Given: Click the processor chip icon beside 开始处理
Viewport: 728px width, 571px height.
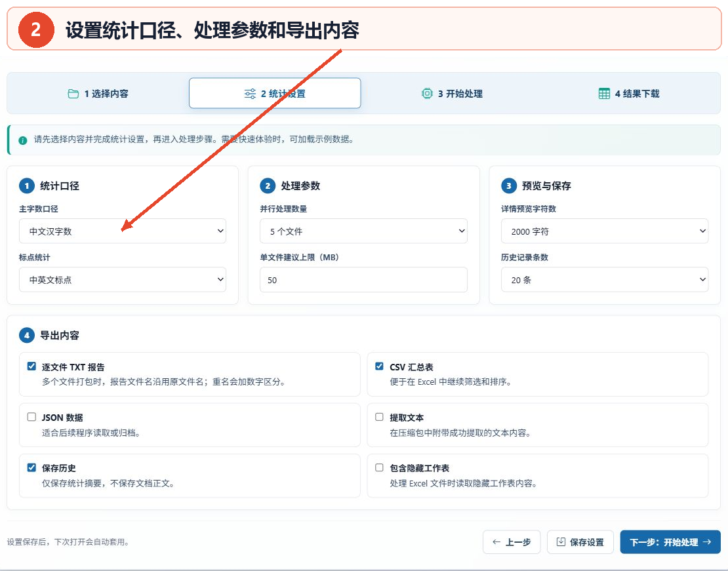Looking at the screenshot, I should [427, 94].
